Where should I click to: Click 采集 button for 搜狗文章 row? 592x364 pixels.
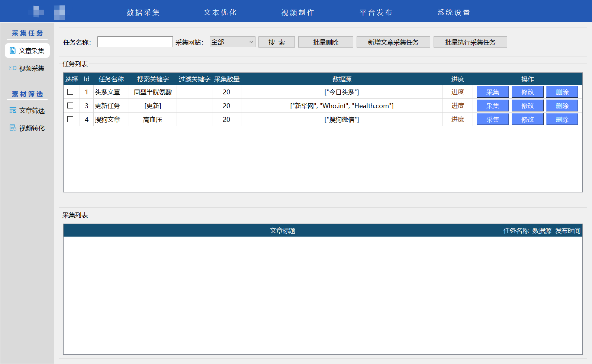click(x=493, y=119)
